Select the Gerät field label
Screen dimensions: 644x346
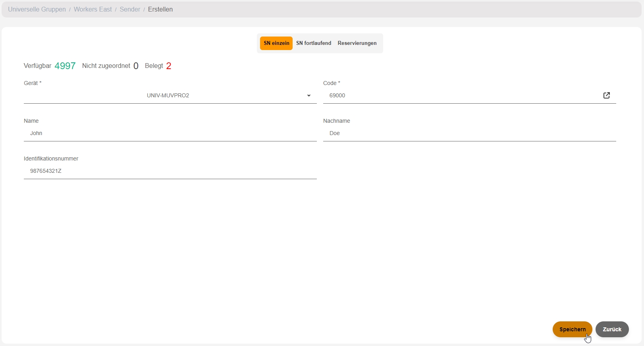coord(33,83)
